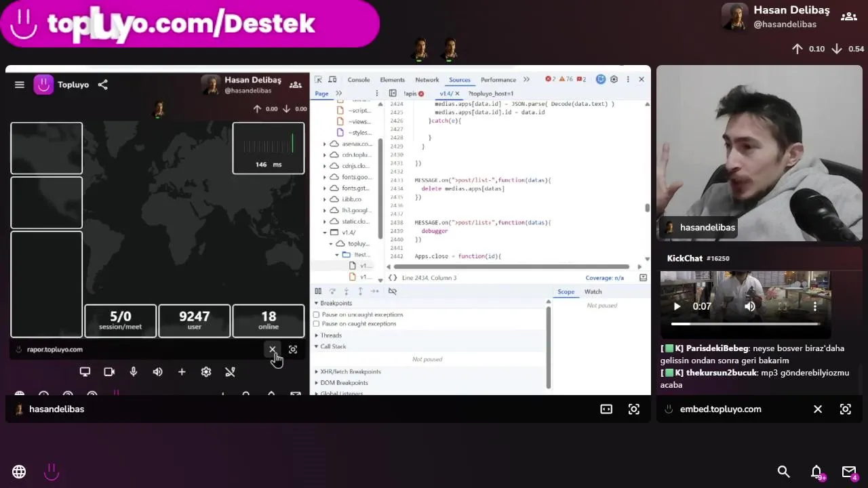The image size is (868, 488).
Task: Click the red error count badge
Action: pos(550,79)
